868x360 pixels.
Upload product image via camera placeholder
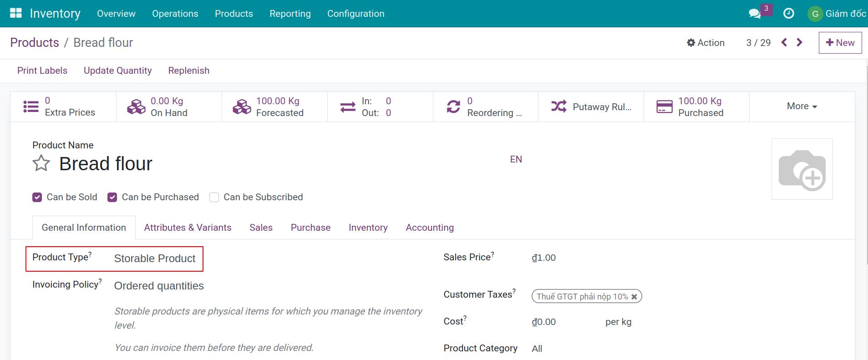point(802,169)
